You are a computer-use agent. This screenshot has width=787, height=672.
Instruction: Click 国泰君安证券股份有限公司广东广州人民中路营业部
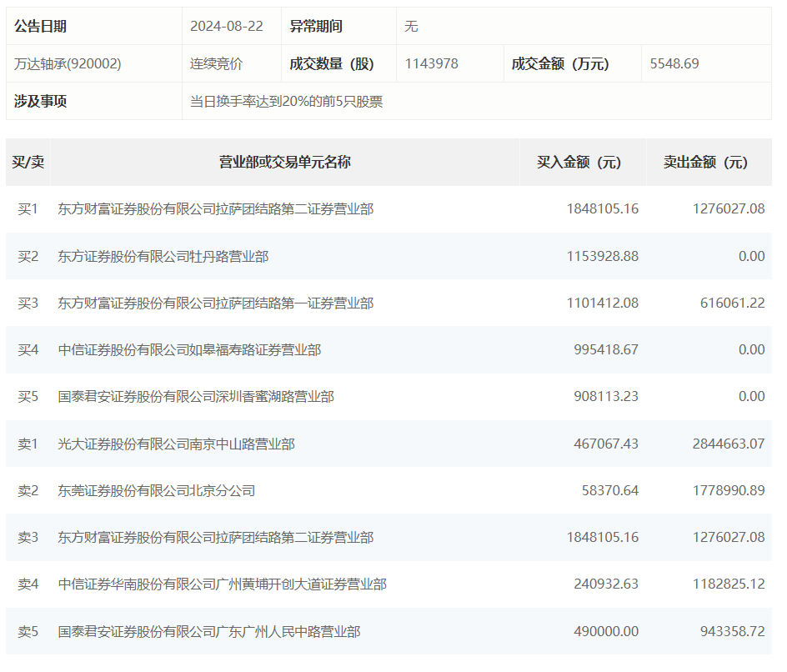(209, 631)
